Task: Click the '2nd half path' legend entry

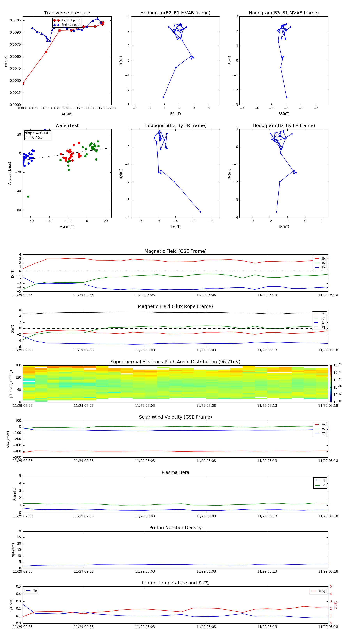Action: pos(67,25)
